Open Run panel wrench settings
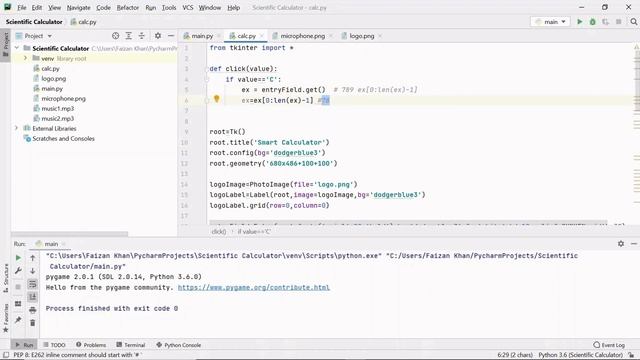 pyautogui.click(x=18, y=271)
